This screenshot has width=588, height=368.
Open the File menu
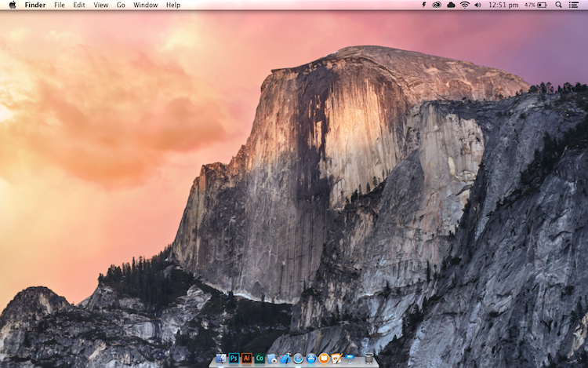pos(60,5)
